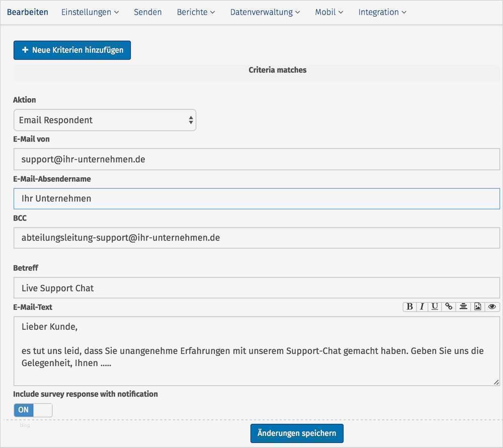Image resolution: width=503 pixels, height=448 pixels.
Task: Open the Aktion dropdown showing Email Respondent
Action: click(x=105, y=120)
